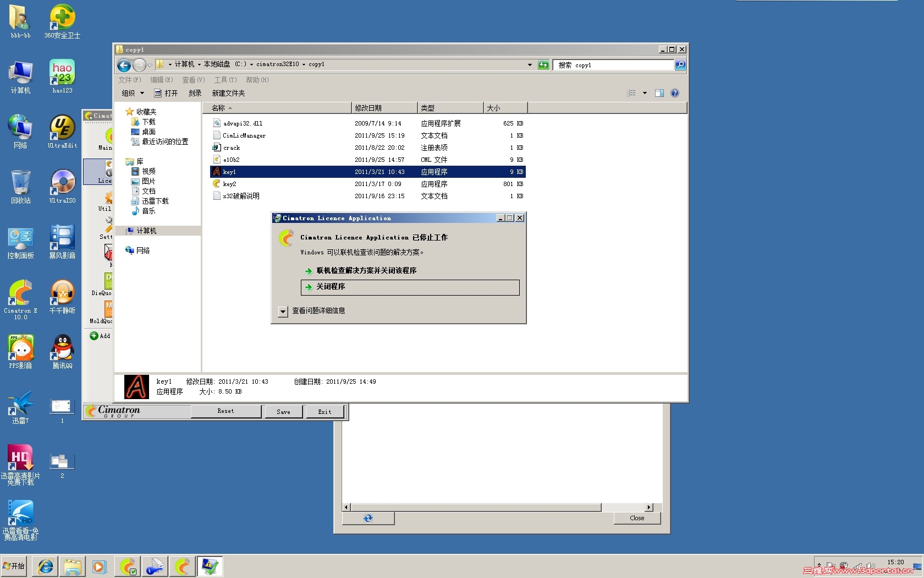Expand 查看问题详细信息 details arrow

[283, 312]
